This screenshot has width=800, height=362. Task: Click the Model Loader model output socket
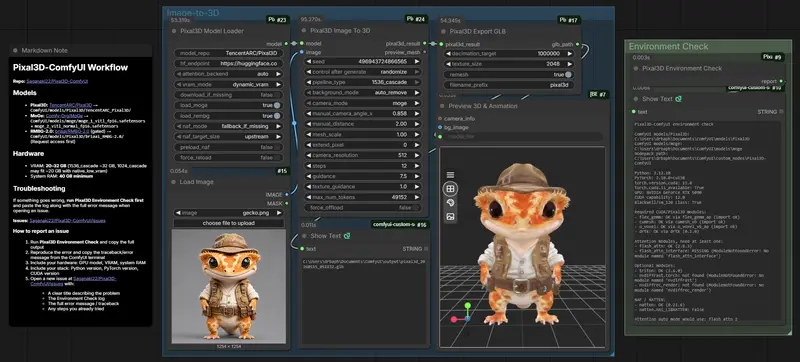point(287,44)
